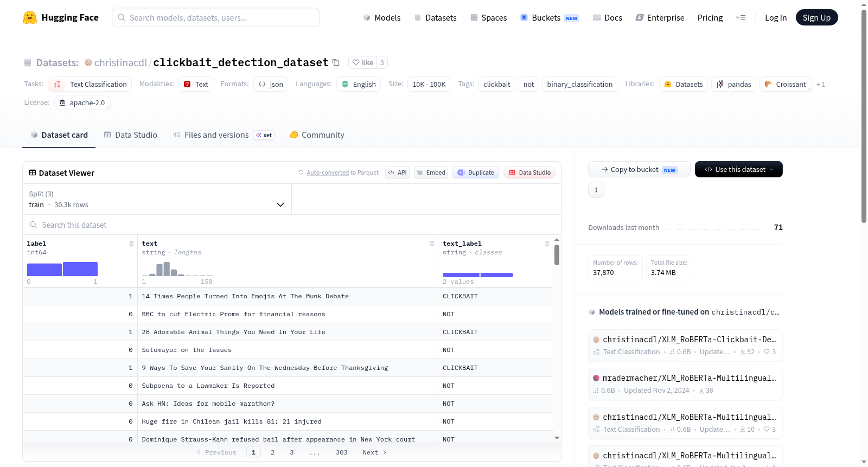Expand the +1 additional libraries
The width and height of the screenshot is (868, 467).
pyautogui.click(x=820, y=84)
